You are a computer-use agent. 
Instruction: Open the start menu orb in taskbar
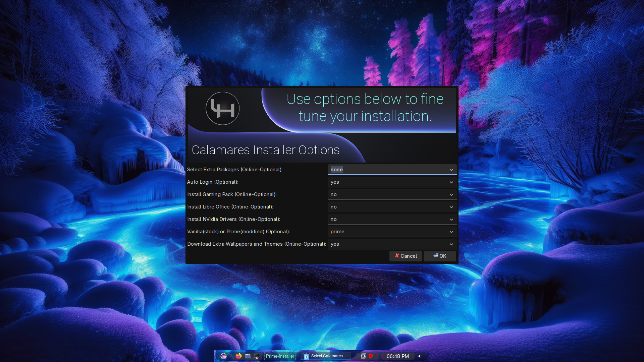223,356
